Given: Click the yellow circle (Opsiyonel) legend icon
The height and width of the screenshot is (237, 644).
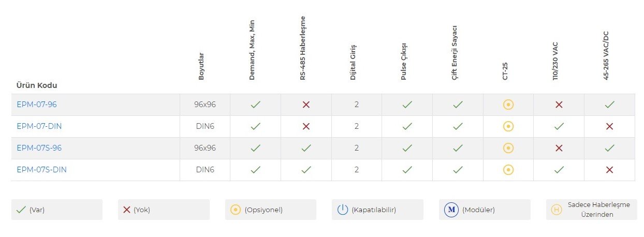Looking at the screenshot, I should (236, 210).
